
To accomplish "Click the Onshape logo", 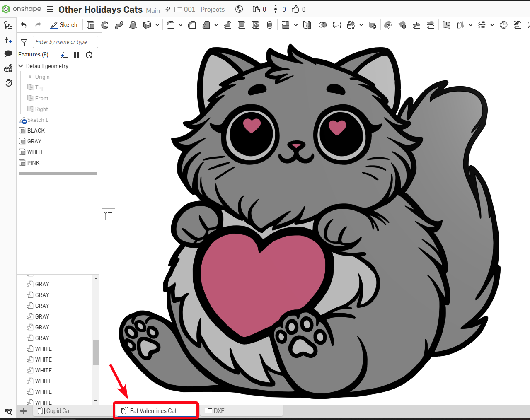I will pyautogui.click(x=22, y=9).
